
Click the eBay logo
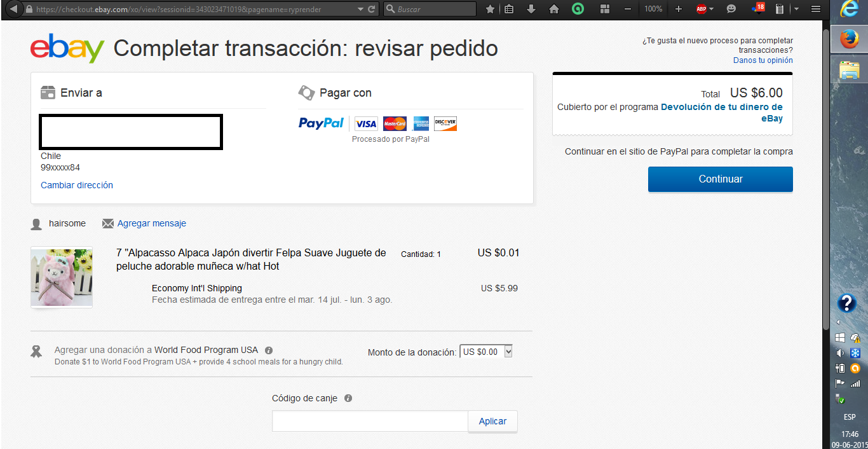(67, 48)
